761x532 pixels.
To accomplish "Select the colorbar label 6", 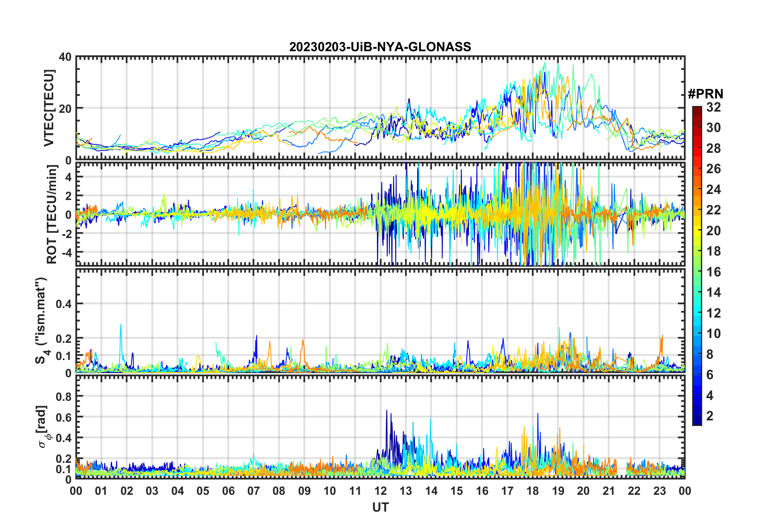I will [710, 375].
